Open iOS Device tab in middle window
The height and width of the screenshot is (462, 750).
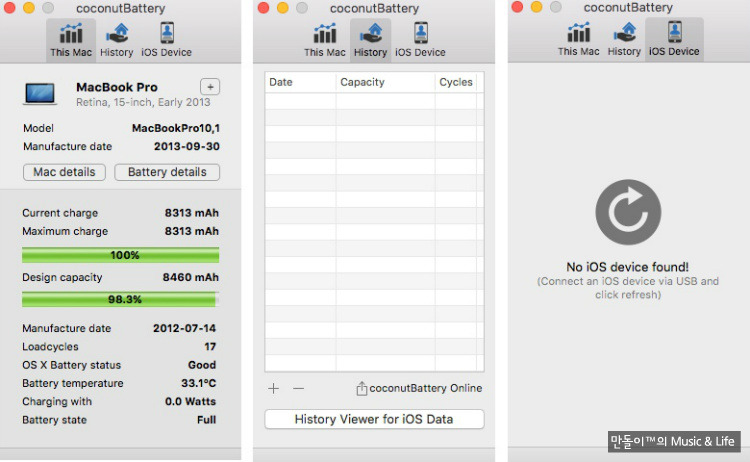click(420, 40)
